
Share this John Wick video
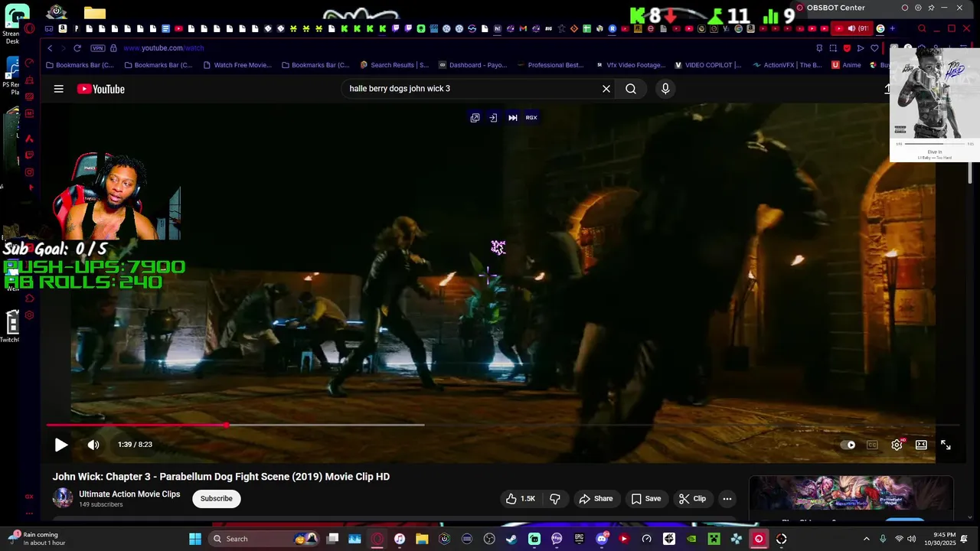tap(596, 498)
